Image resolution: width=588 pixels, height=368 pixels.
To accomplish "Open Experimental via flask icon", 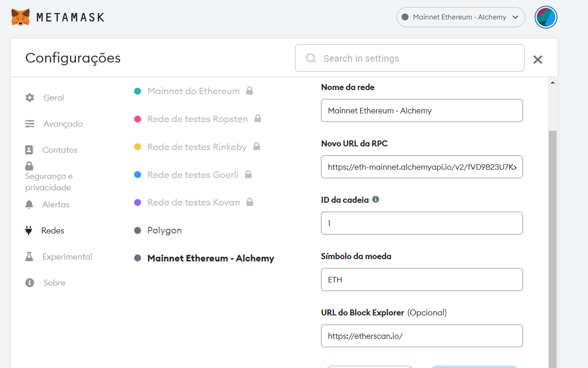I will (x=29, y=256).
